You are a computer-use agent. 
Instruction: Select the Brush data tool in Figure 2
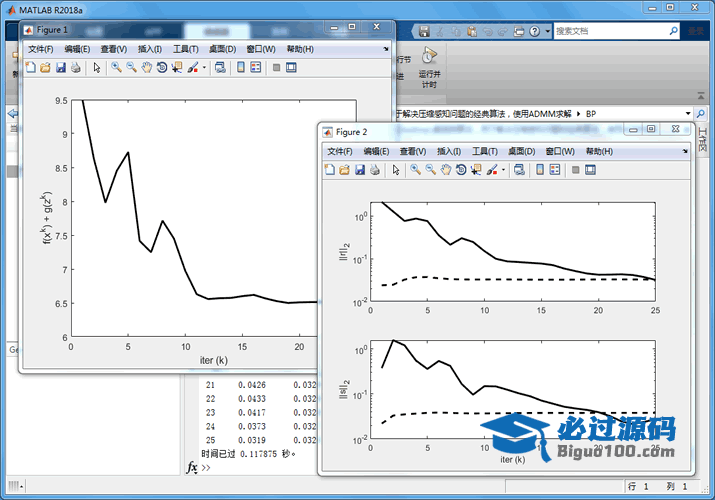(x=492, y=170)
